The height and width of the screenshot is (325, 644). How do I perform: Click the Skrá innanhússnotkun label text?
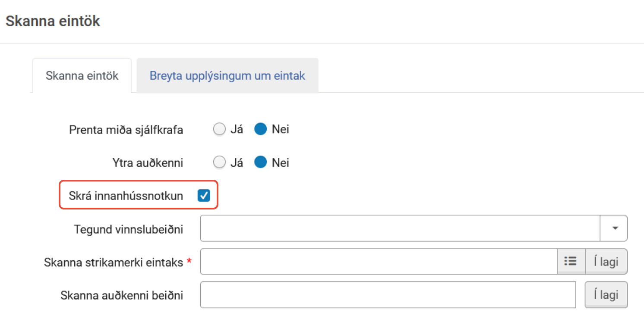point(126,196)
